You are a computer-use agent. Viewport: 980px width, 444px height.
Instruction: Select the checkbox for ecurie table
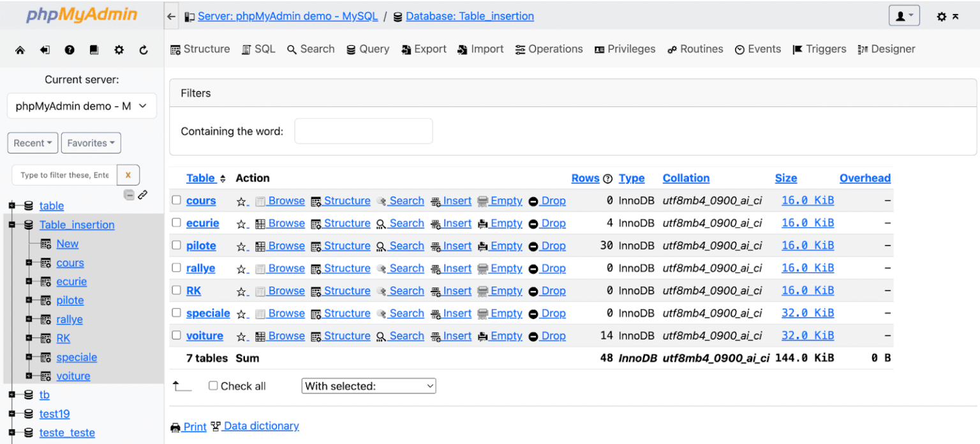177,223
